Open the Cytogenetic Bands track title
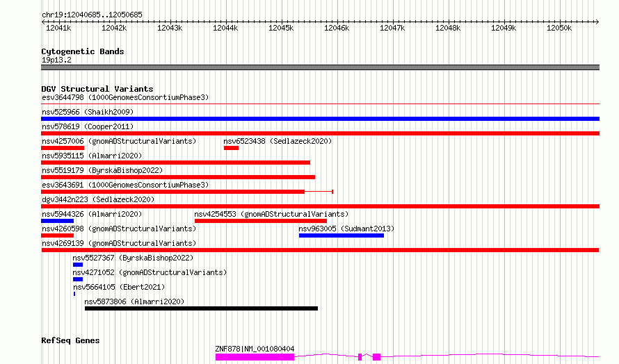 coord(83,51)
